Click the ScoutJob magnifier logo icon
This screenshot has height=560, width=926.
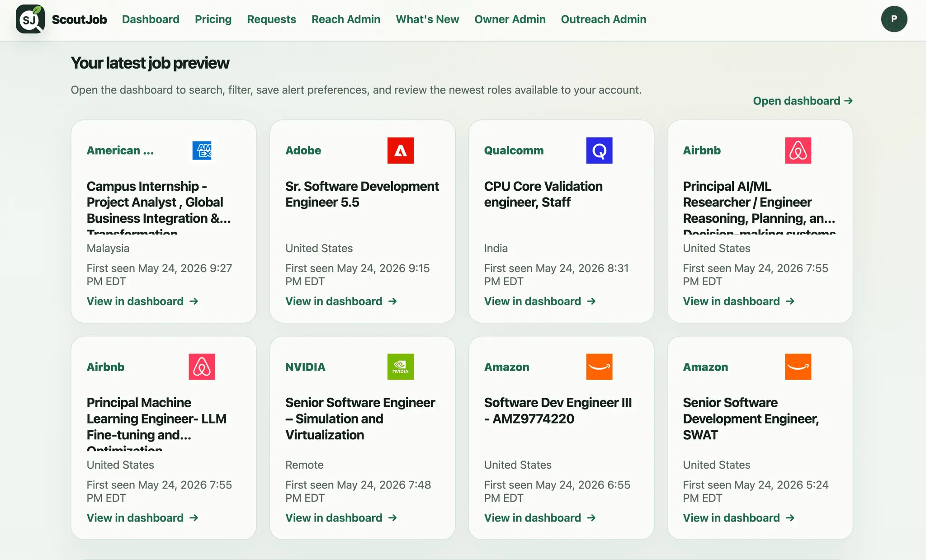pyautogui.click(x=30, y=19)
